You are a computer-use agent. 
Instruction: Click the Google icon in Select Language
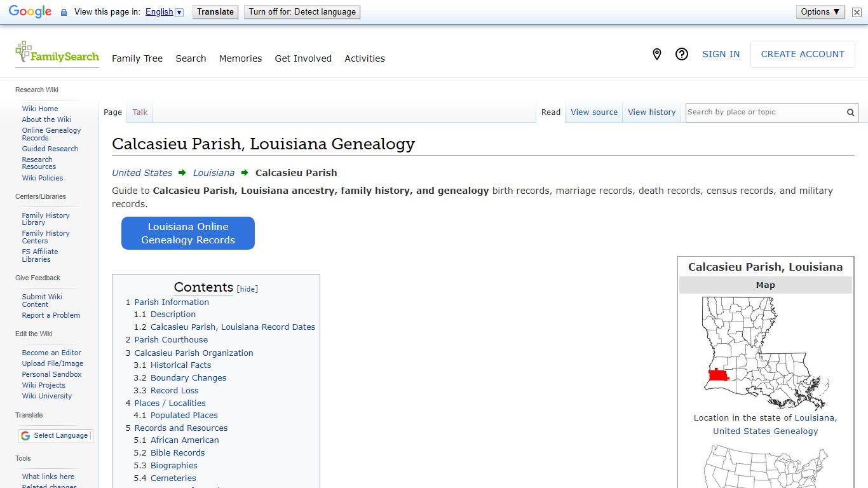(25, 436)
